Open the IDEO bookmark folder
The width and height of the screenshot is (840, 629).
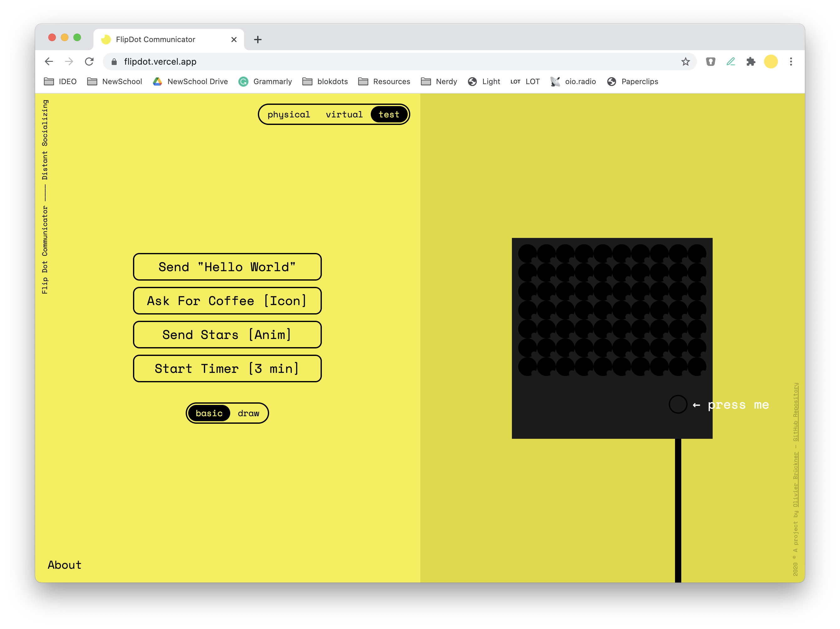(x=60, y=82)
